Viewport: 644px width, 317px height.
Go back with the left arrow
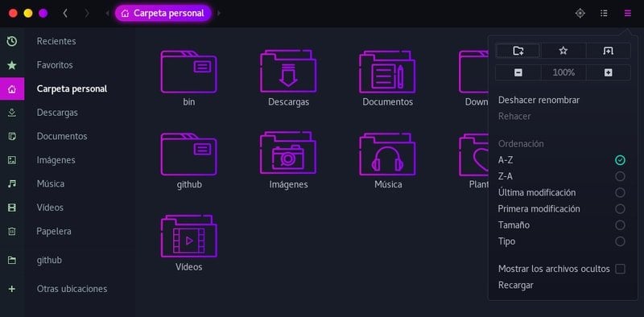pyautogui.click(x=65, y=13)
